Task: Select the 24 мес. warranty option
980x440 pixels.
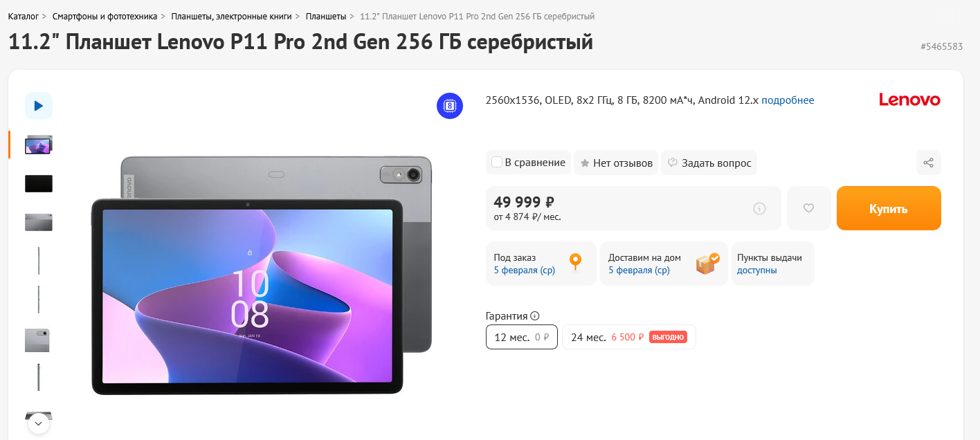Action: point(629,337)
